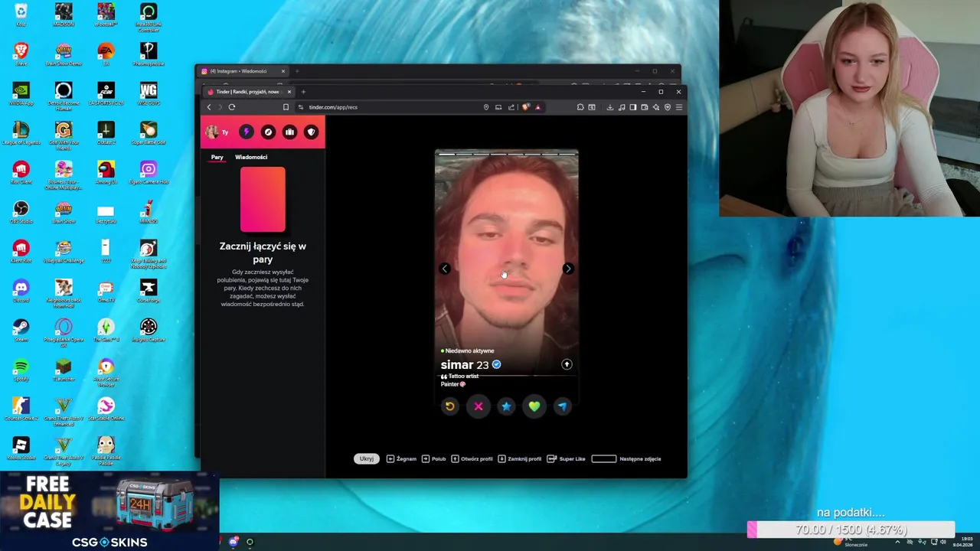
Task: Click the location permission icon in address bar
Action: [x=486, y=107]
